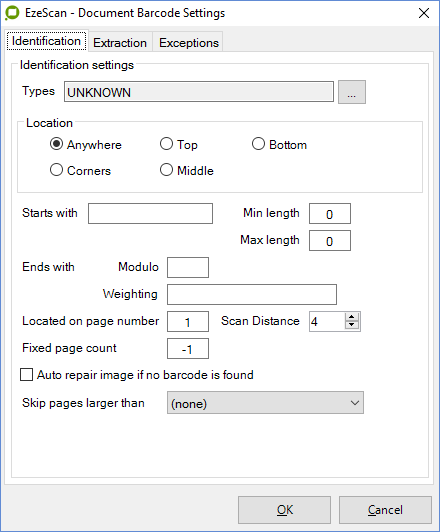
Task: Click the Weighting text field
Action: 252,294
